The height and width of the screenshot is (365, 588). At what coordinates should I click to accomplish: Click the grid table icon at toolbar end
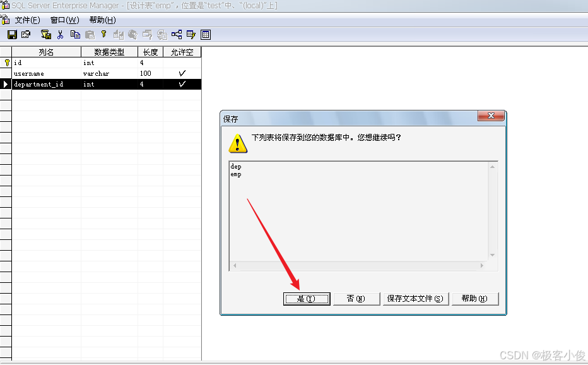206,35
